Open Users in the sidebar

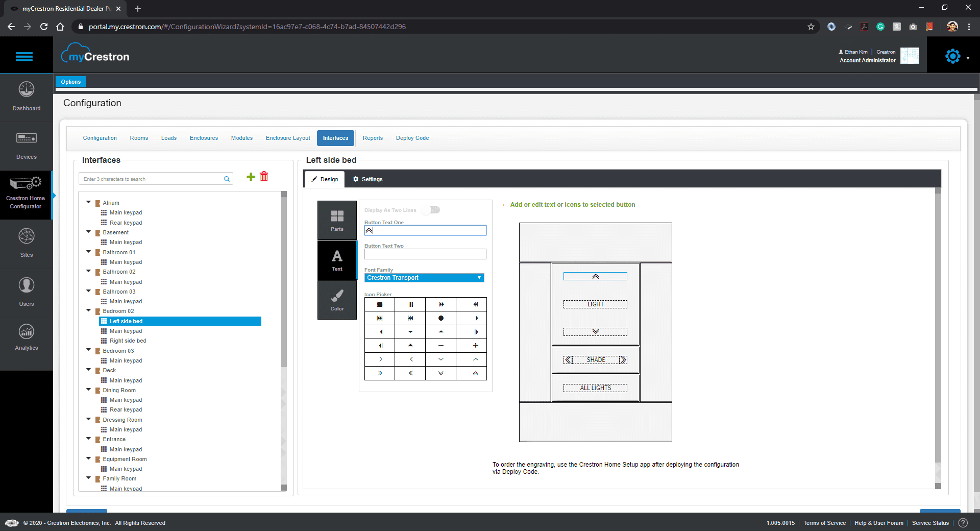click(27, 293)
